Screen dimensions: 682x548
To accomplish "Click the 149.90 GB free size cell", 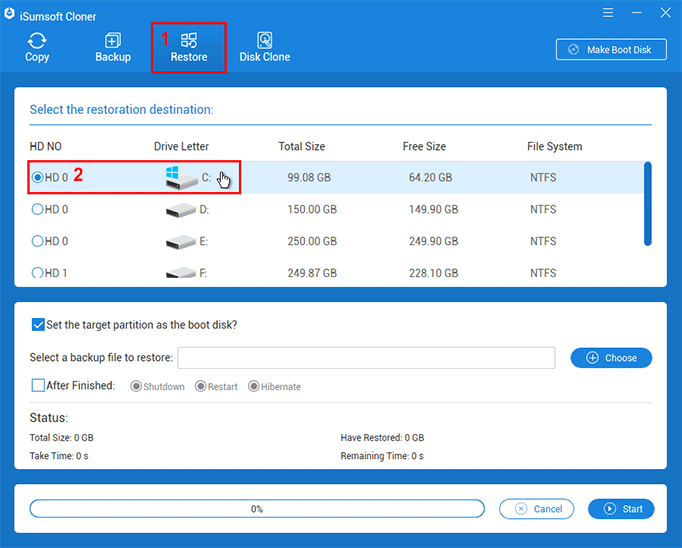I will point(433,209).
